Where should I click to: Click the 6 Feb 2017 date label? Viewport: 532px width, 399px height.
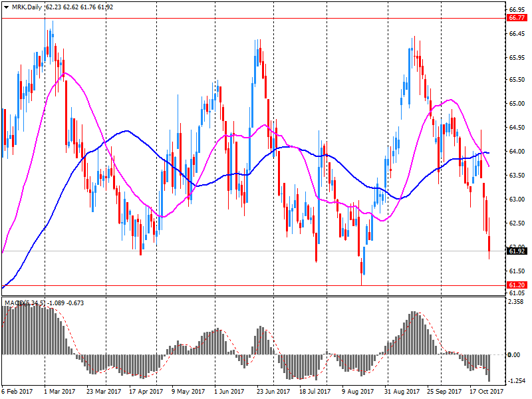coord(17,392)
